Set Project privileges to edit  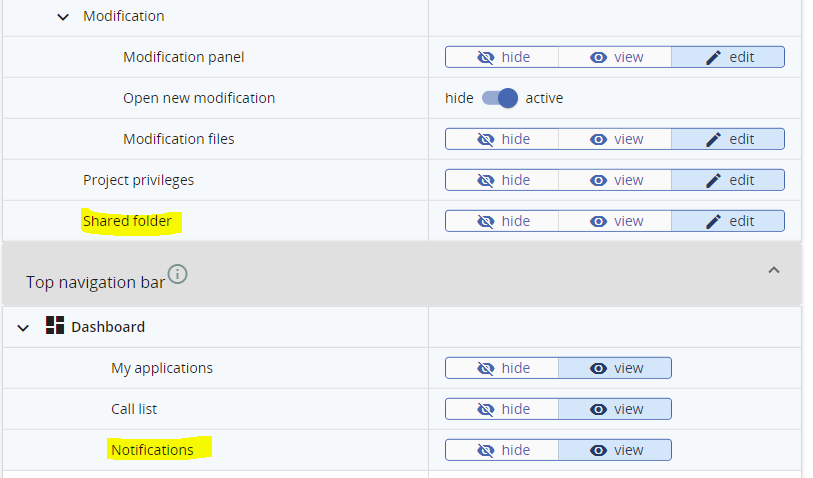(728, 180)
